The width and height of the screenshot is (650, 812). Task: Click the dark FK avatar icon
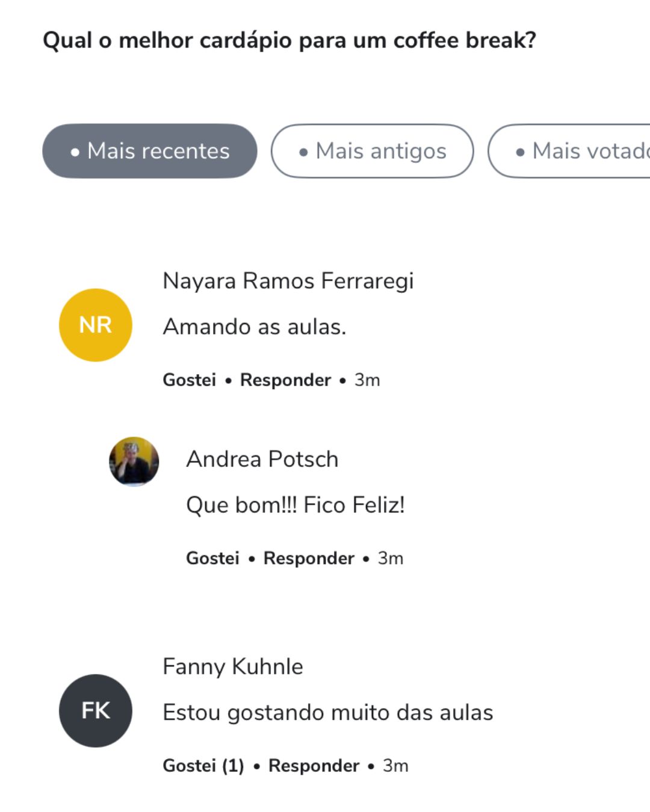tap(95, 710)
